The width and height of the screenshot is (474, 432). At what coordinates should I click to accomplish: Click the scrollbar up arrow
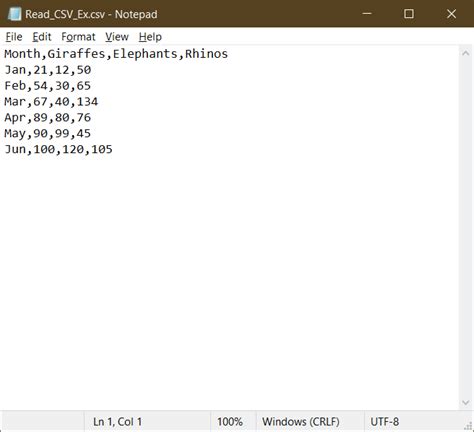(x=466, y=53)
